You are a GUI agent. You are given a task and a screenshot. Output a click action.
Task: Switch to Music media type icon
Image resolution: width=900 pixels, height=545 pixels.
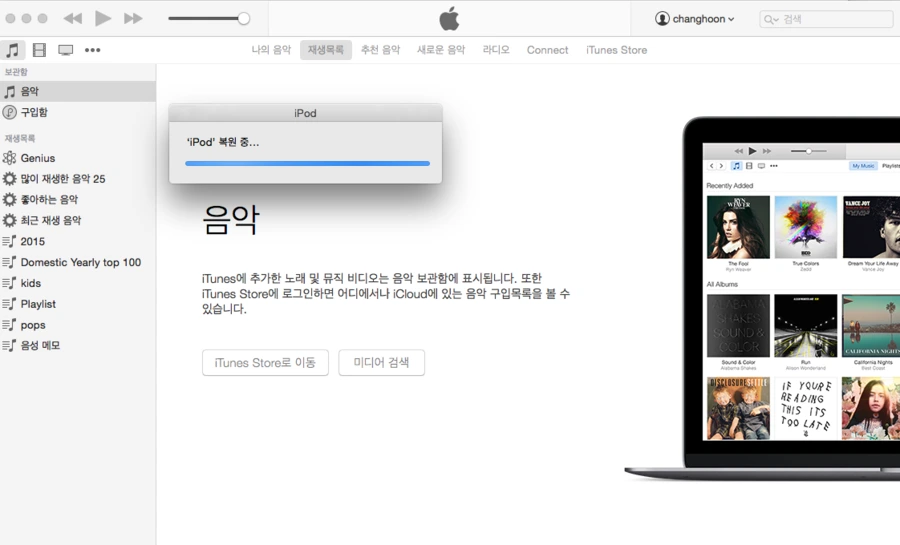point(12,50)
